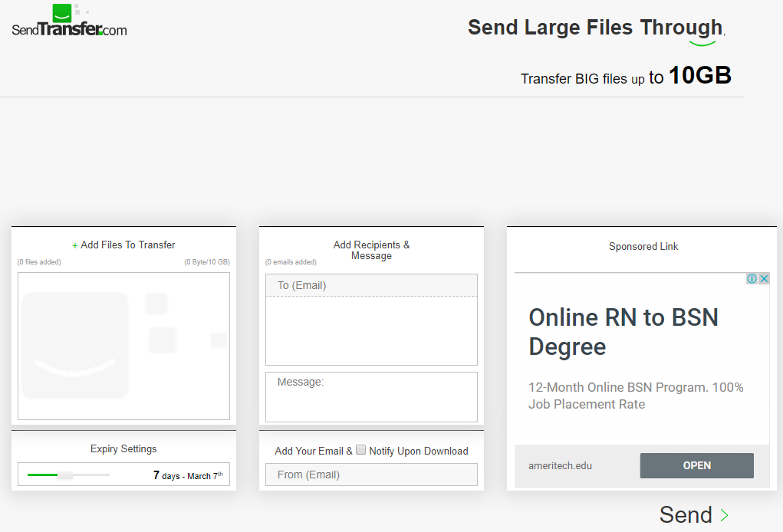783x532 pixels.
Task: Click the Online RN to BSN Degree ad headline
Action: point(623,332)
